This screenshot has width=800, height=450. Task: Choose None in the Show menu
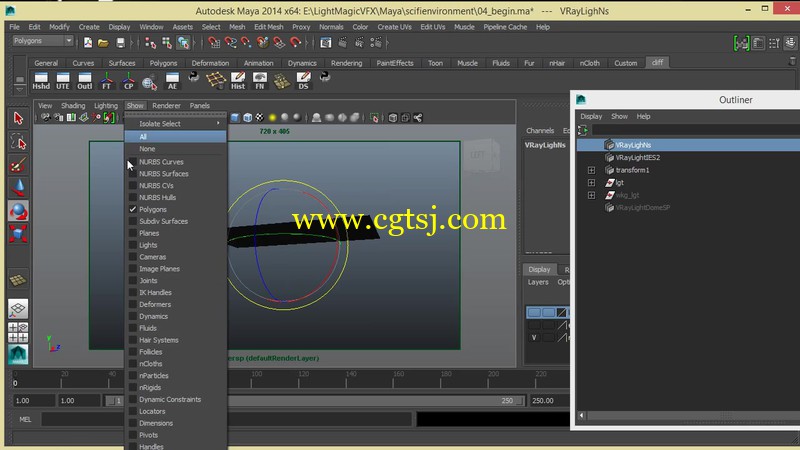pyautogui.click(x=176, y=149)
